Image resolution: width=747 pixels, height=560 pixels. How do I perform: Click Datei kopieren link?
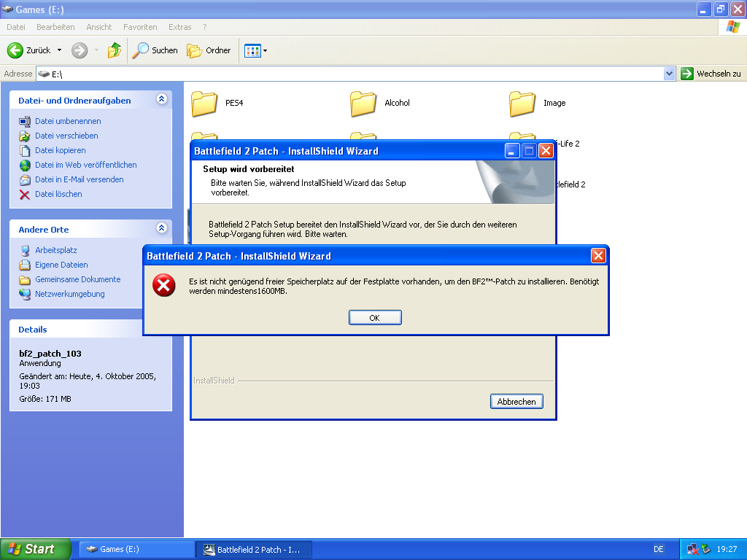pos(61,150)
